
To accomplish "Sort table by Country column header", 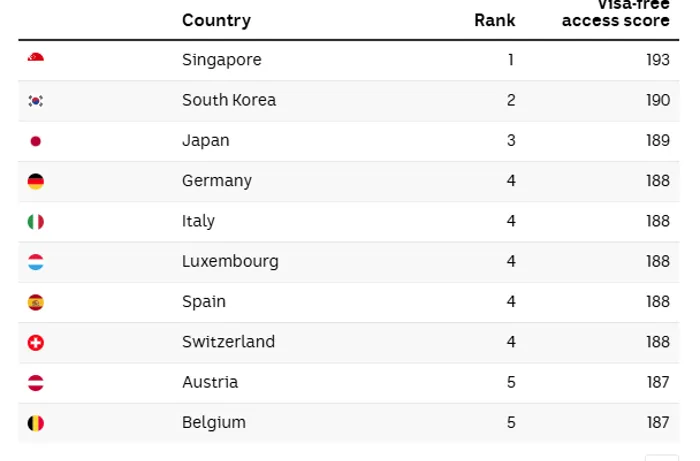I will tap(216, 20).
